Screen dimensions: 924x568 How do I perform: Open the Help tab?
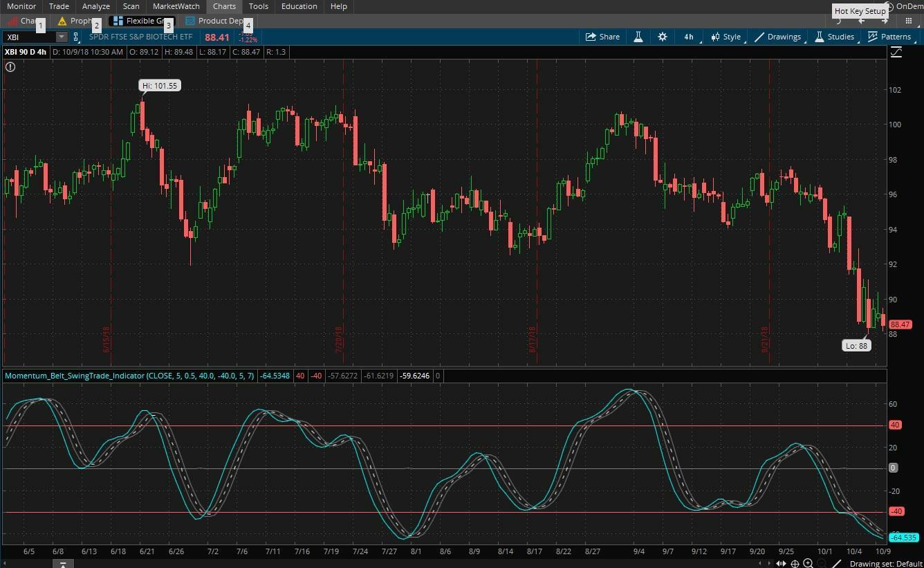click(339, 6)
